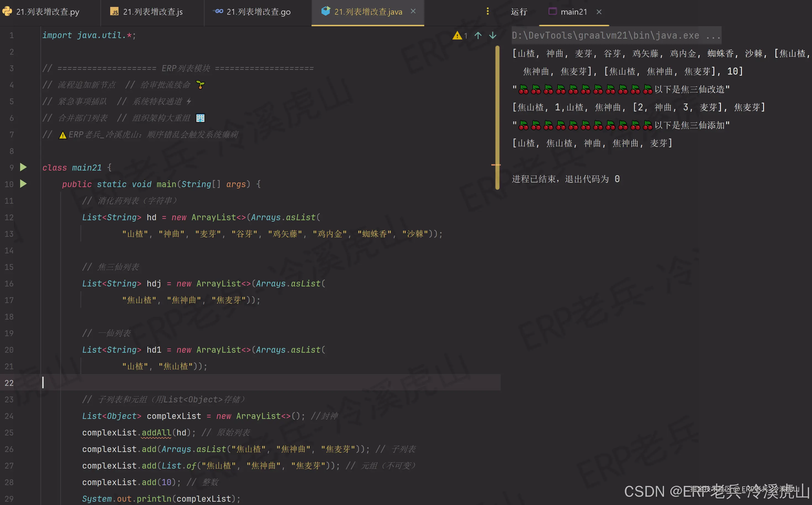The height and width of the screenshot is (505, 812).
Task: Click the editor vertical scrollbar thumb
Action: [497, 110]
